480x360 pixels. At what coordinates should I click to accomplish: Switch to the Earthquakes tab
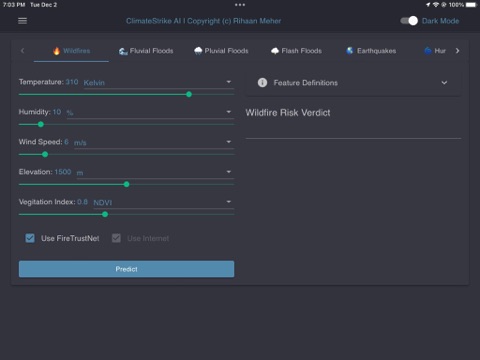[x=371, y=51]
